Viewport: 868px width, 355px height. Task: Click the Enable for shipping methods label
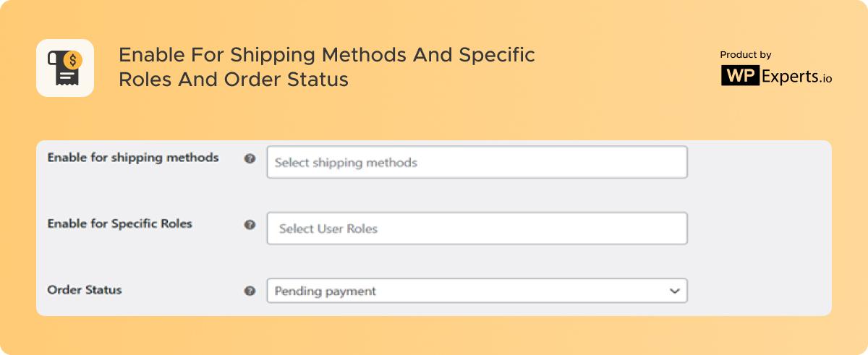pyautogui.click(x=133, y=158)
